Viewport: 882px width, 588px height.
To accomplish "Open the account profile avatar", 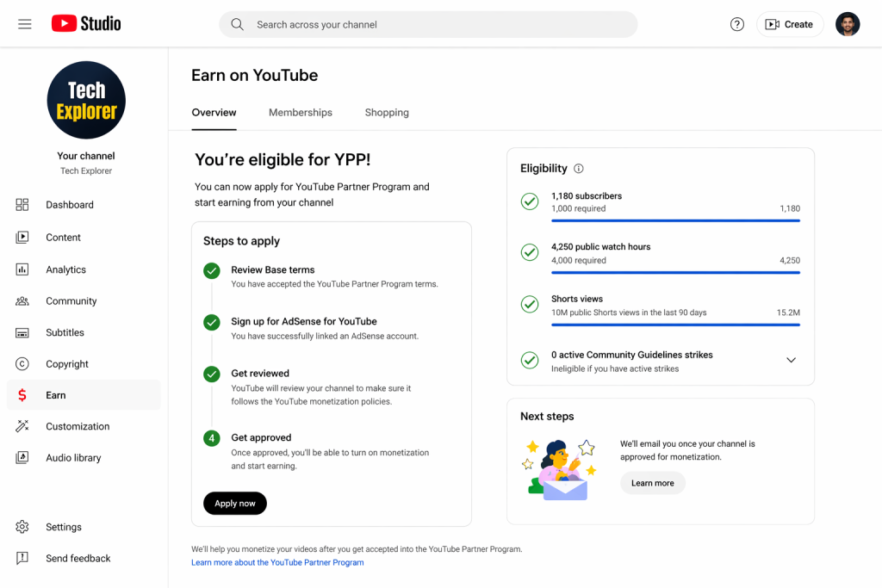I will (x=848, y=24).
